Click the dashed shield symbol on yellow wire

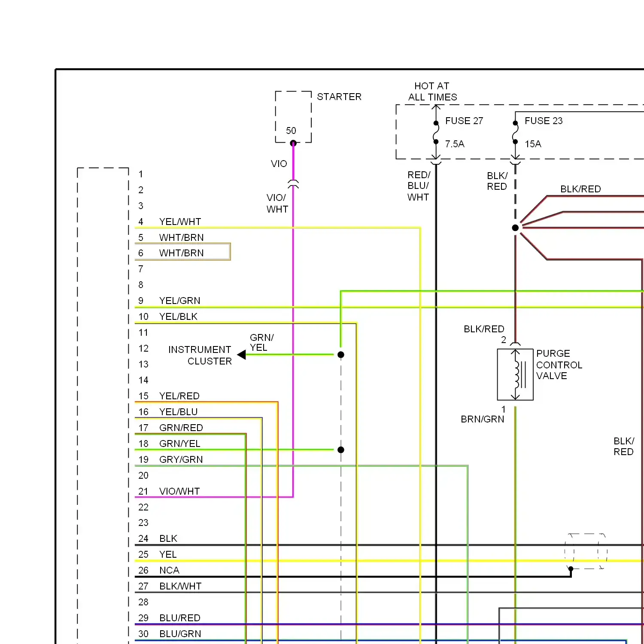(586, 551)
